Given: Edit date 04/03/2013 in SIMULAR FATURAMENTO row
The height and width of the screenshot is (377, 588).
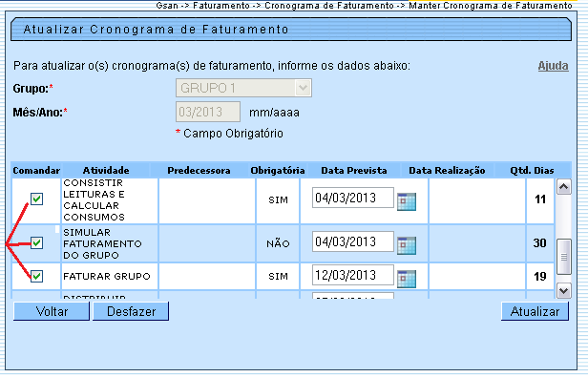Looking at the screenshot, I should (353, 241).
